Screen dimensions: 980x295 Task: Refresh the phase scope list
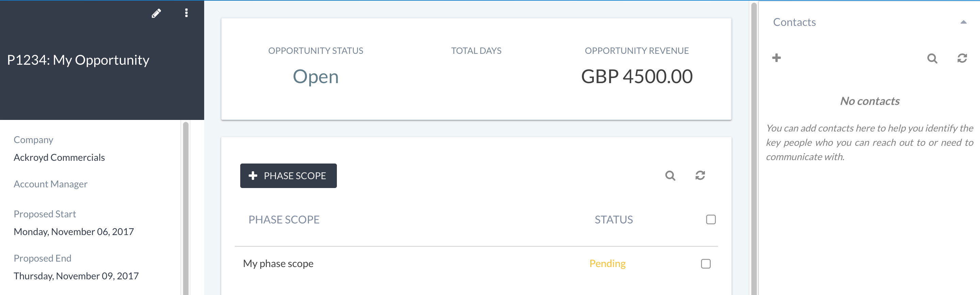(700, 175)
